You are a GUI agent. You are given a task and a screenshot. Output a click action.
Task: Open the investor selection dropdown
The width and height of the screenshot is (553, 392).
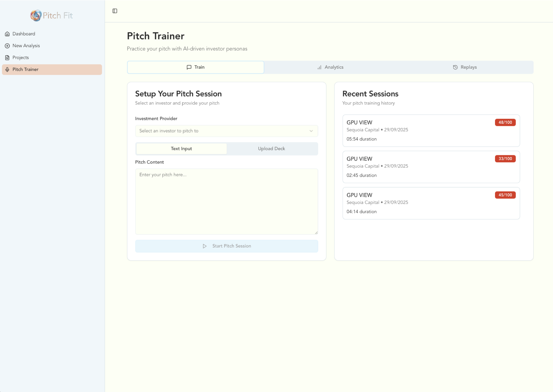coord(226,131)
